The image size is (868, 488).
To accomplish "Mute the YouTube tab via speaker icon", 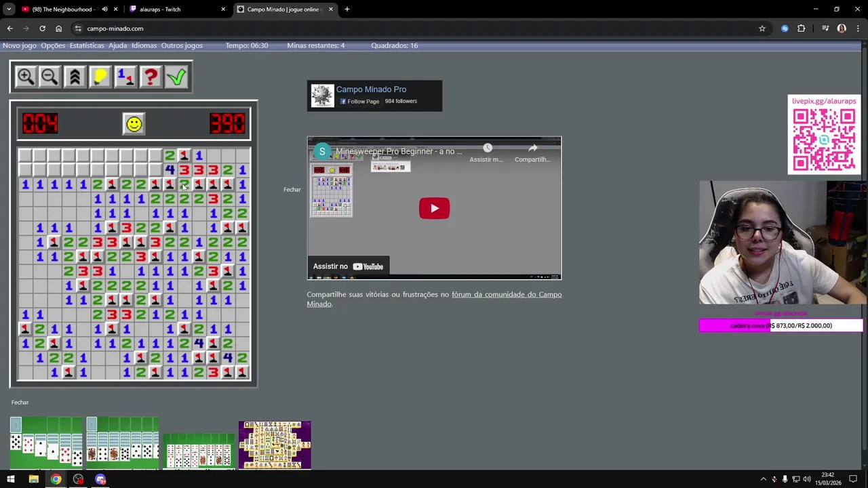I will pyautogui.click(x=104, y=9).
